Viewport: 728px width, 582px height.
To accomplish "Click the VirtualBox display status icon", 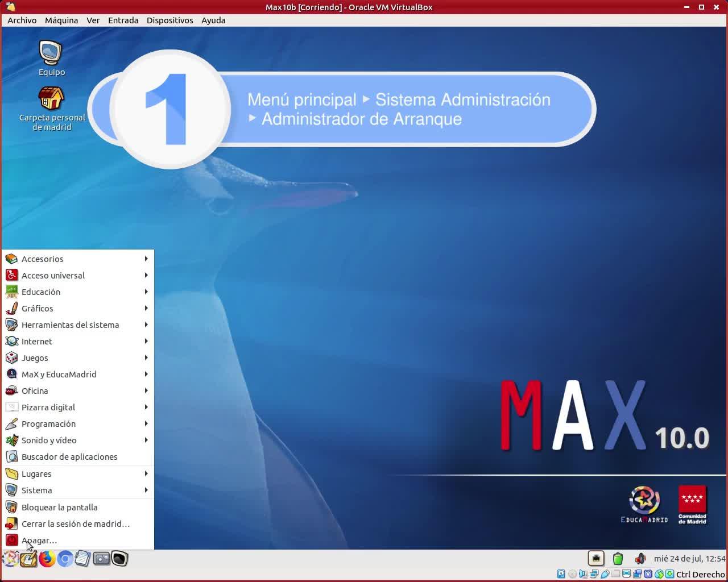I will click(626, 574).
